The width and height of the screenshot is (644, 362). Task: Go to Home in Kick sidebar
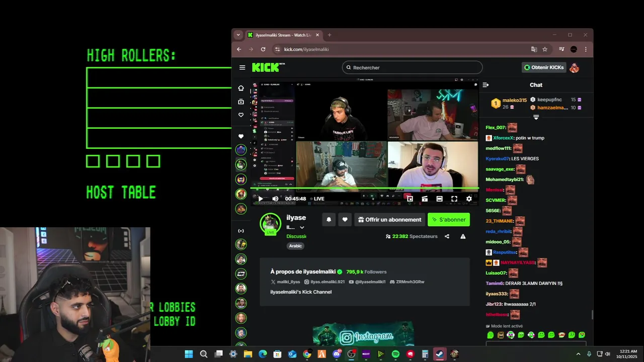tap(241, 88)
